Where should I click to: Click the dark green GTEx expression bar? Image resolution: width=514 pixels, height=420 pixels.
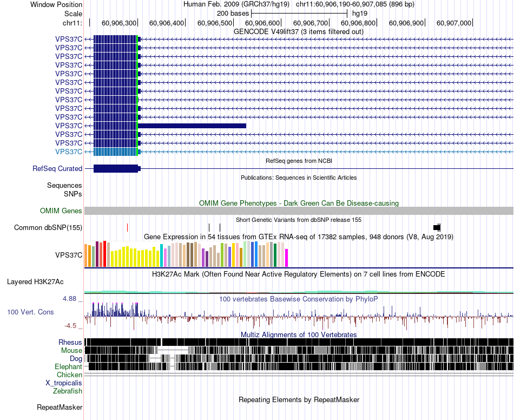pos(275,255)
